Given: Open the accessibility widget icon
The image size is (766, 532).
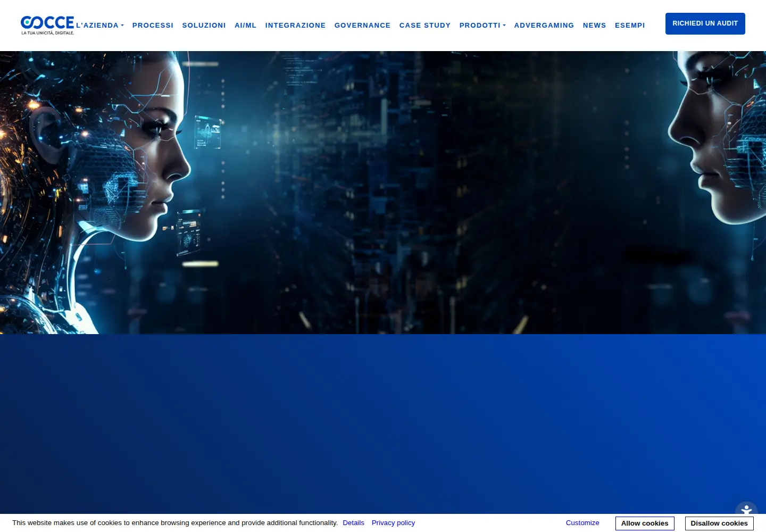Looking at the screenshot, I should point(746,508).
